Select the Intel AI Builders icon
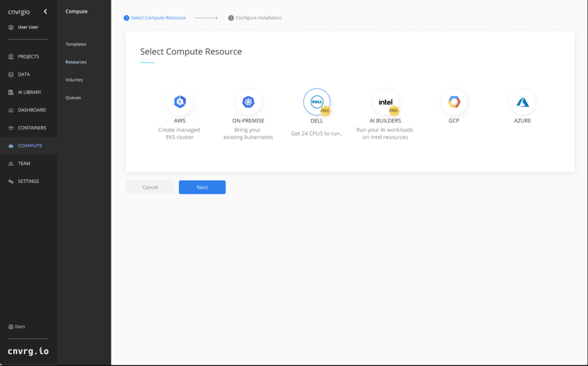Viewport: 588px width, 366px height. click(x=385, y=102)
